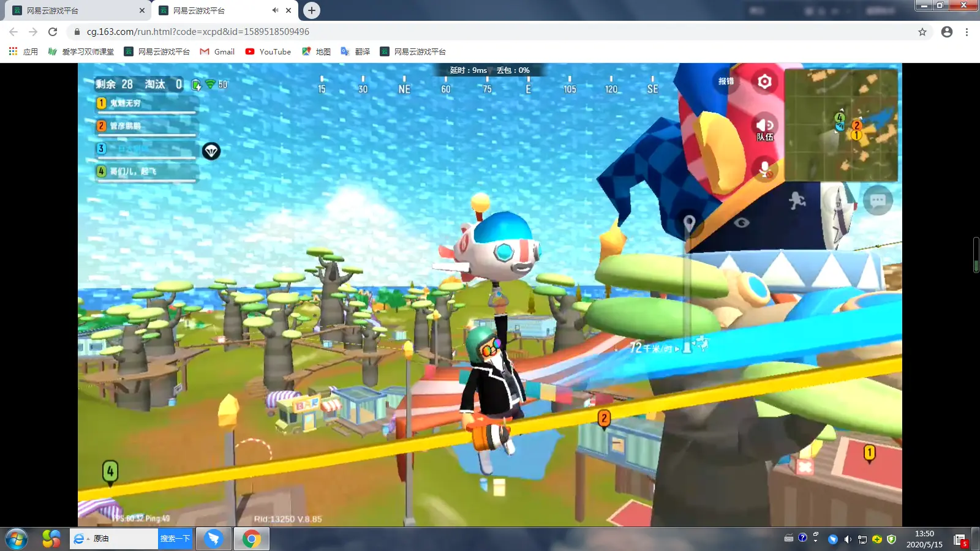Bookmark this page with star icon
Screen dimensions: 980x551
922,32
